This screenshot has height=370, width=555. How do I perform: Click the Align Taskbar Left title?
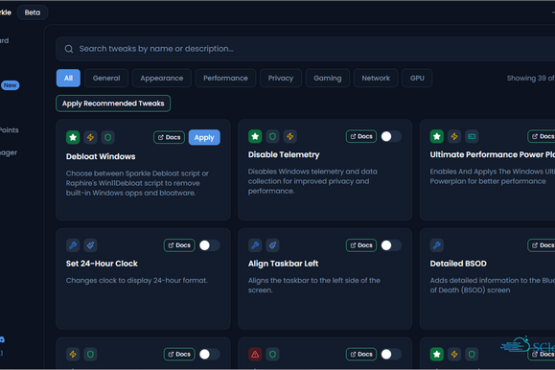point(283,263)
